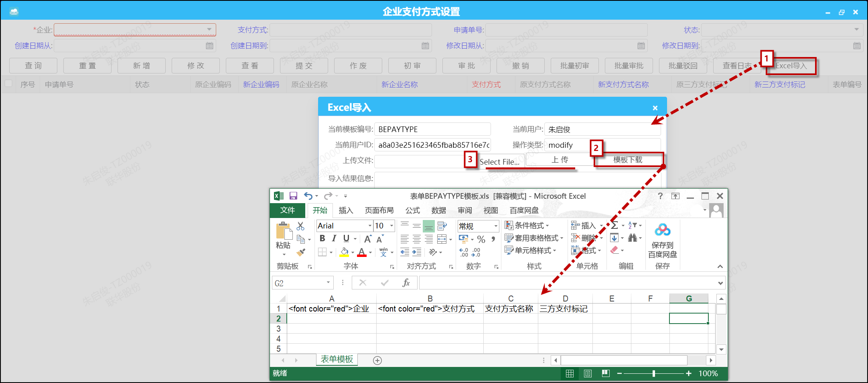Click the zoom in plus on status bar

689,374
